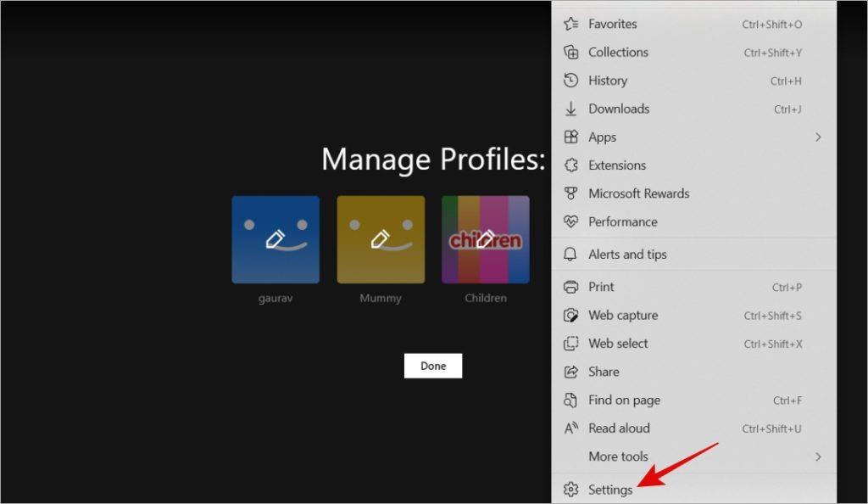Expand the More tools submenu arrow
The height and width of the screenshot is (504, 868).
818,457
